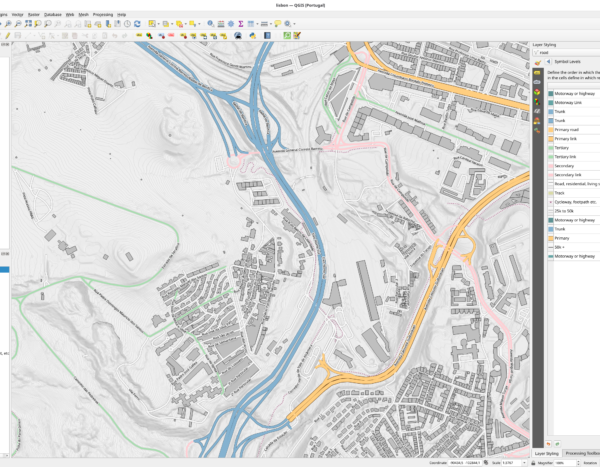Click the Symbol Levels back arrow
The image size is (600, 467).
(548, 61)
